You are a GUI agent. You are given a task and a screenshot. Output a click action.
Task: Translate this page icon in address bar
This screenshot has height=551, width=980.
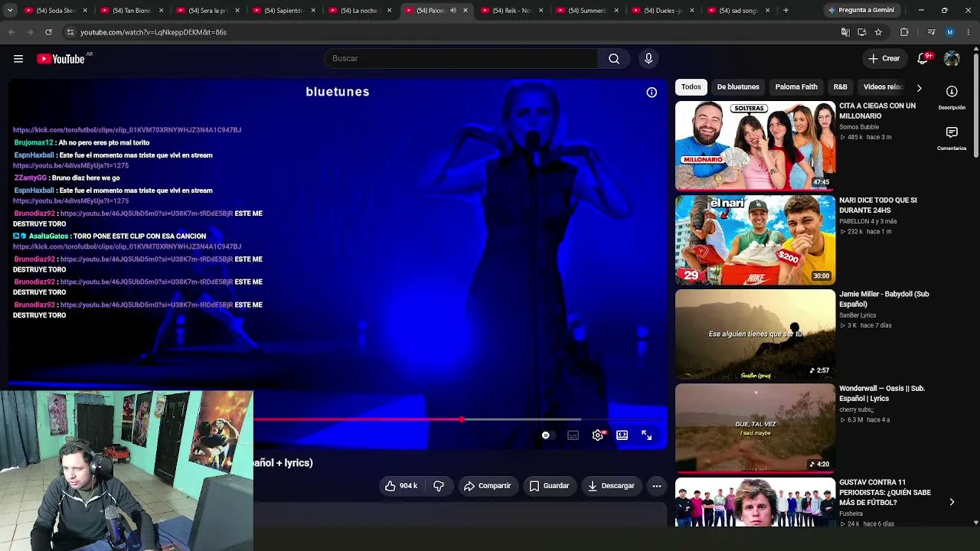[x=845, y=32]
